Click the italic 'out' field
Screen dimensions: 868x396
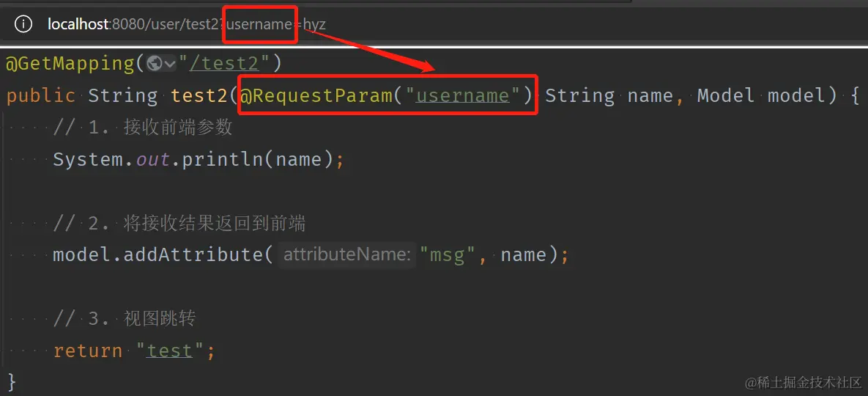(153, 160)
